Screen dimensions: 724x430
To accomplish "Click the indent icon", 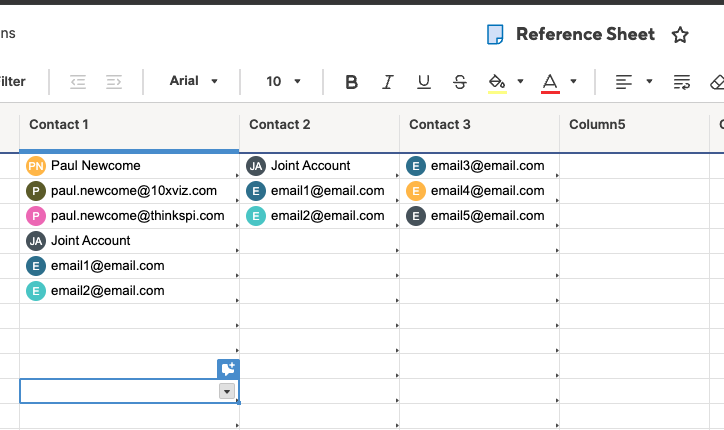I will [x=114, y=82].
